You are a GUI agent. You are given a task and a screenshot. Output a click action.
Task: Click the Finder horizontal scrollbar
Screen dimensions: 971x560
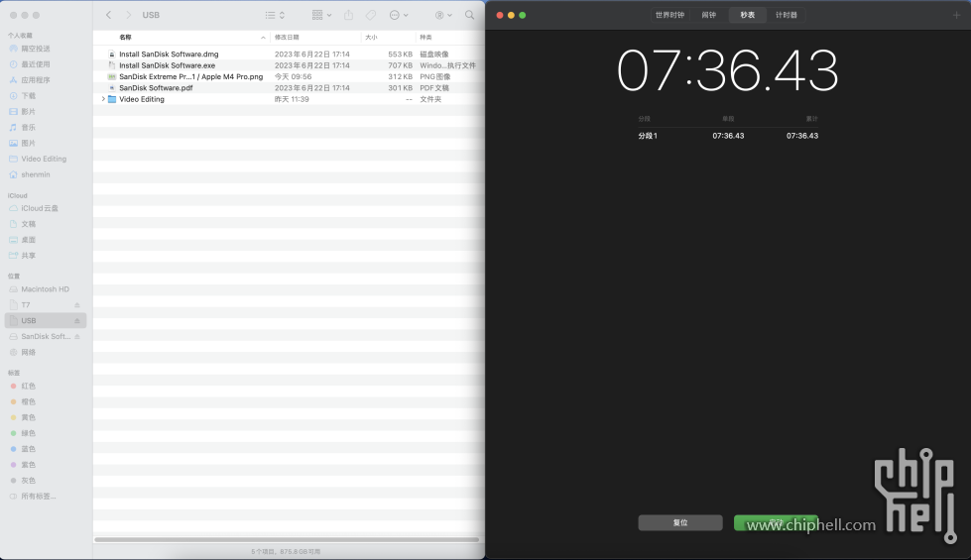point(287,539)
